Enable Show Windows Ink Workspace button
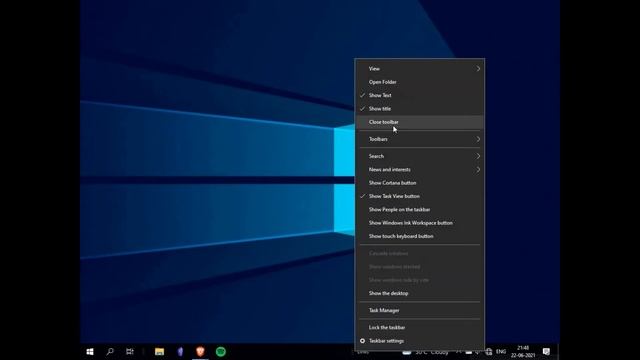The image size is (640, 360). [420, 223]
